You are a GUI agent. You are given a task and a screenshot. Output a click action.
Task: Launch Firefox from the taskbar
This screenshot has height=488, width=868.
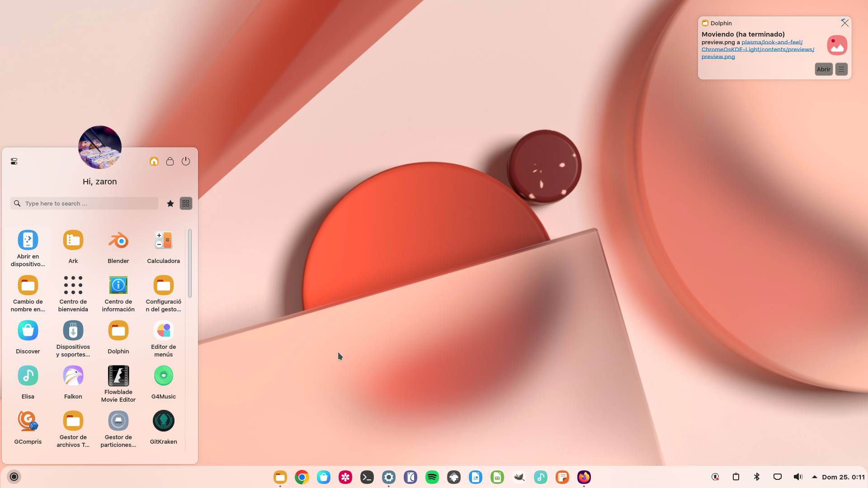click(x=584, y=477)
